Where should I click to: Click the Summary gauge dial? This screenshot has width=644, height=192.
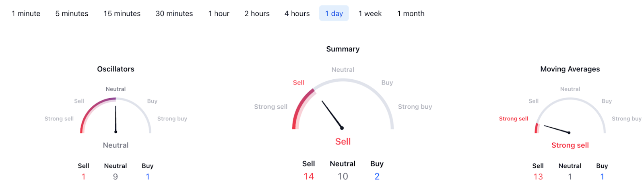coord(343,105)
